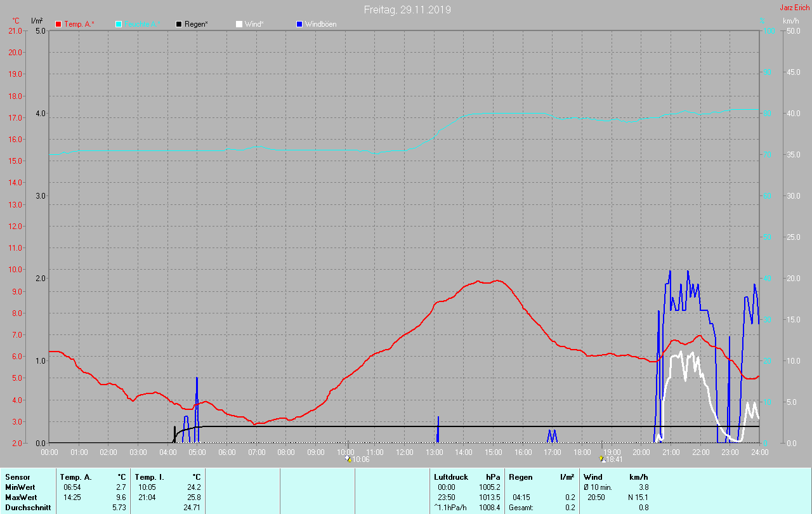Click the Wind legend label
The image size is (812, 514).
(x=255, y=24)
